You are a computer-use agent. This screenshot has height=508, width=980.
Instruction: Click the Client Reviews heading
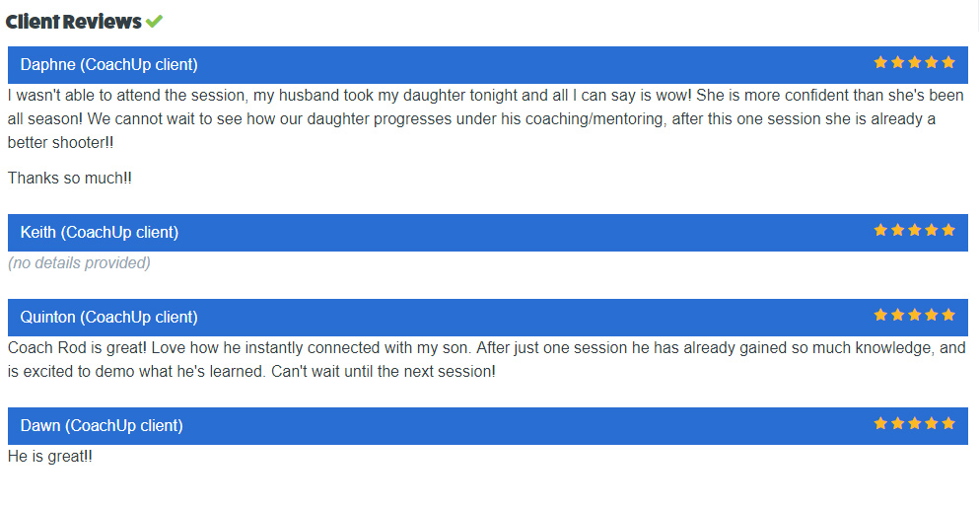click(74, 22)
